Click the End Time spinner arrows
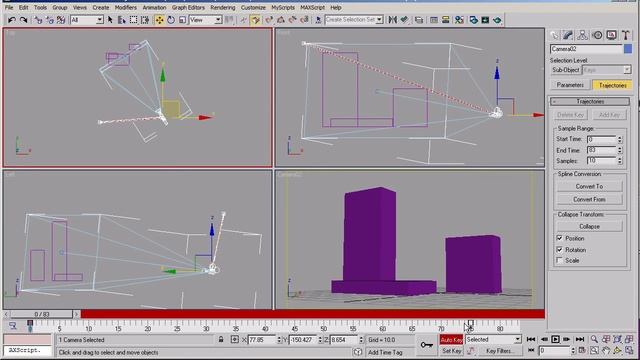The height and width of the screenshot is (360, 640). [x=620, y=150]
